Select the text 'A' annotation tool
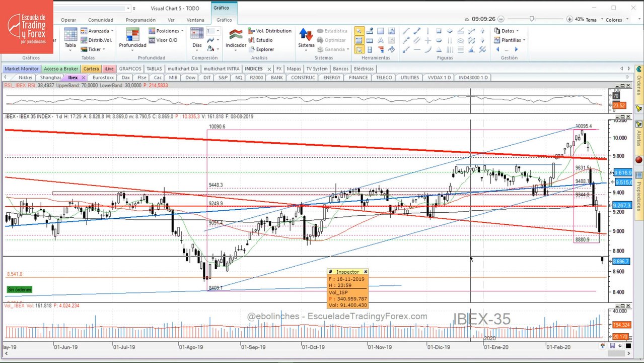This screenshot has height=363, width=644. tap(381, 40)
